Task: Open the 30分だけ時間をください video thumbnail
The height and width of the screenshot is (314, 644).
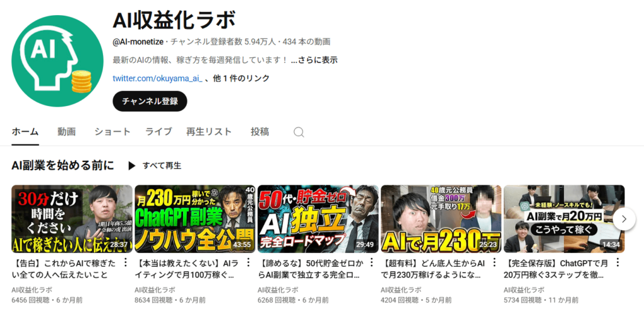Action: click(72, 219)
